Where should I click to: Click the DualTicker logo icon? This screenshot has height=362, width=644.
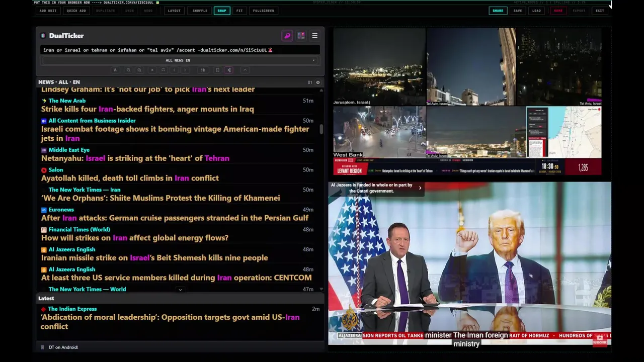click(x=43, y=36)
